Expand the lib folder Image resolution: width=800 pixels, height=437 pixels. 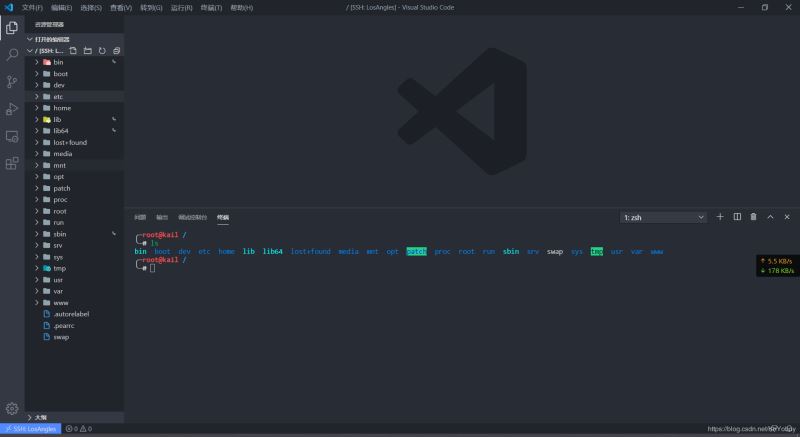click(74, 119)
